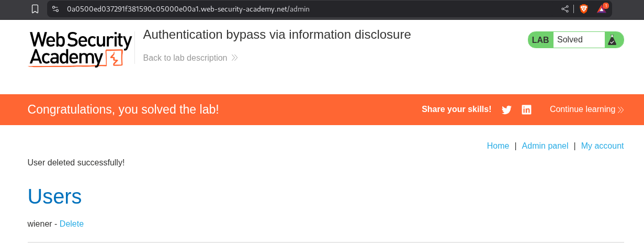The height and width of the screenshot is (245, 644).
Task: Open site settings icon beside URL
Action: tap(55, 9)
